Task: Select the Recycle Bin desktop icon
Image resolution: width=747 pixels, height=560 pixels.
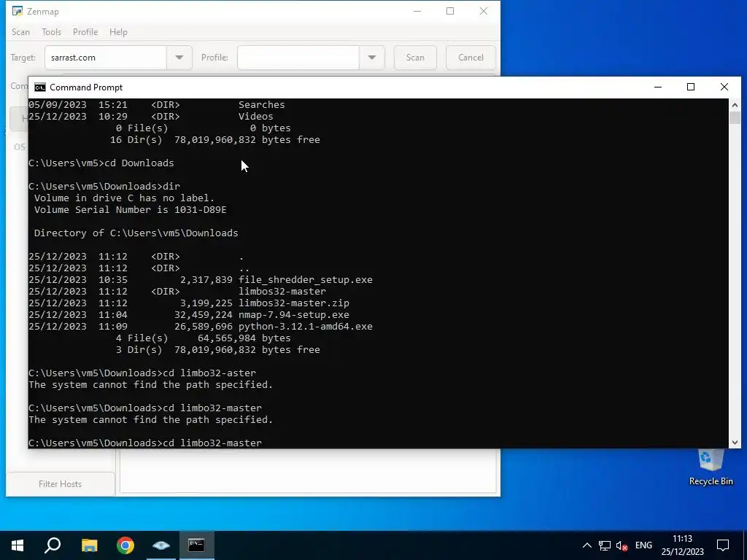Action: [x=711, y=469]
